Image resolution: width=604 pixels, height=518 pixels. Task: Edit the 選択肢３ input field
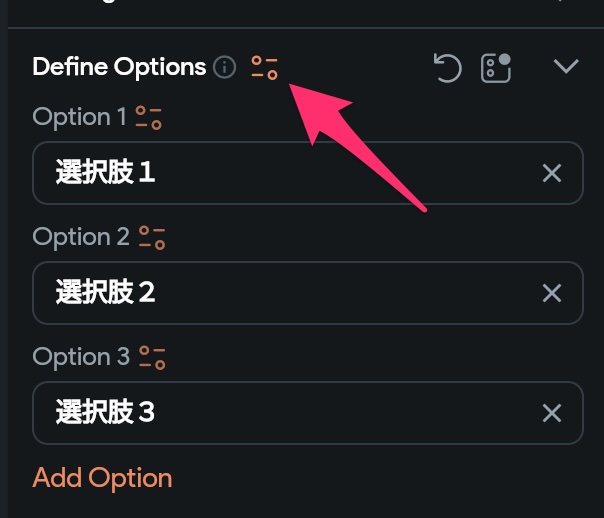(290, 413)
